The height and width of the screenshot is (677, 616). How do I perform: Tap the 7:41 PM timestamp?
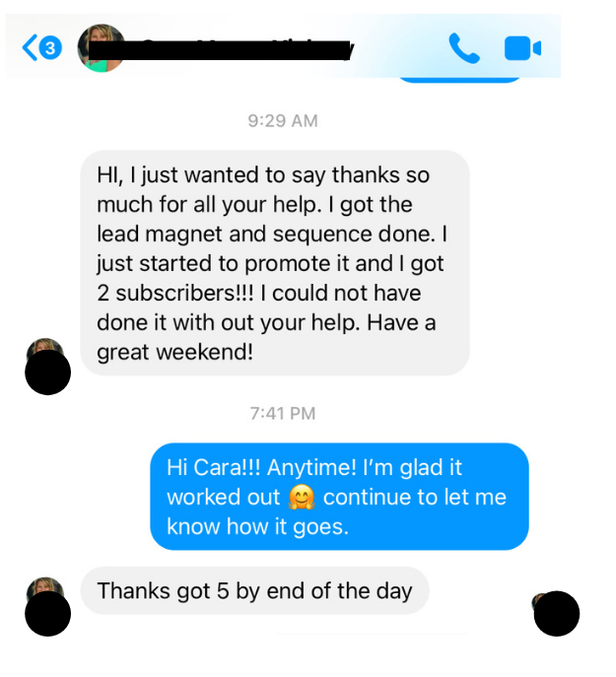point(283,414)
